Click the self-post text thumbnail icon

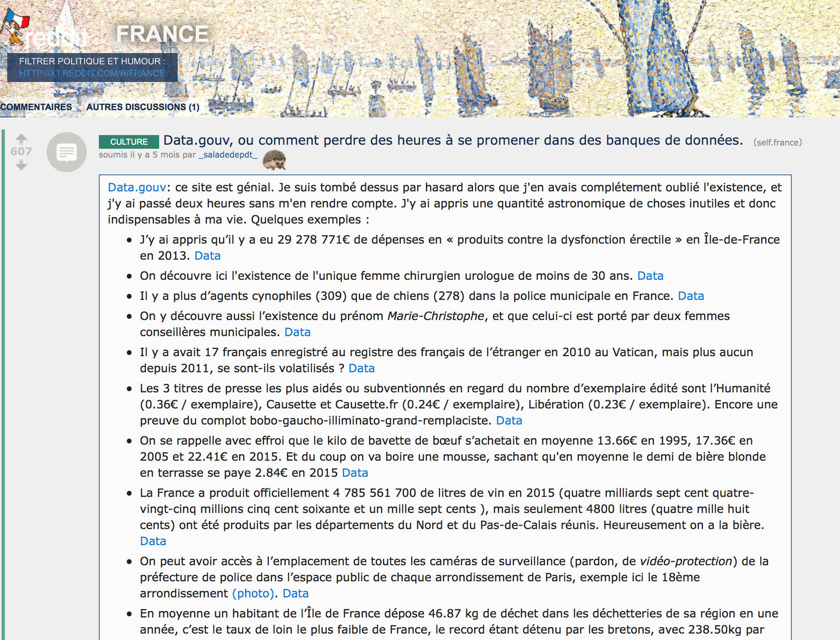[67, 152]
